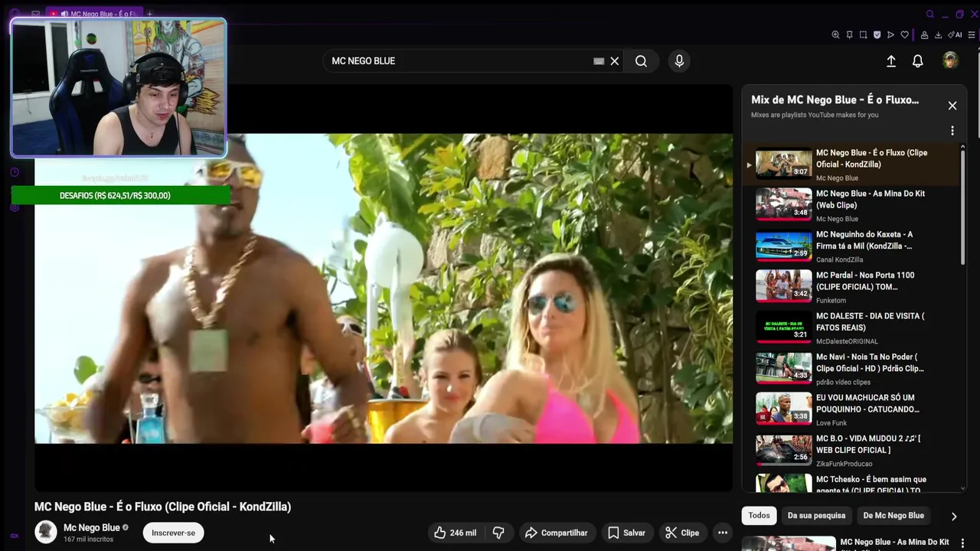Open more actions ellipsis menu
The height and width of the screenshot is (551, 980).
point(722,533)
